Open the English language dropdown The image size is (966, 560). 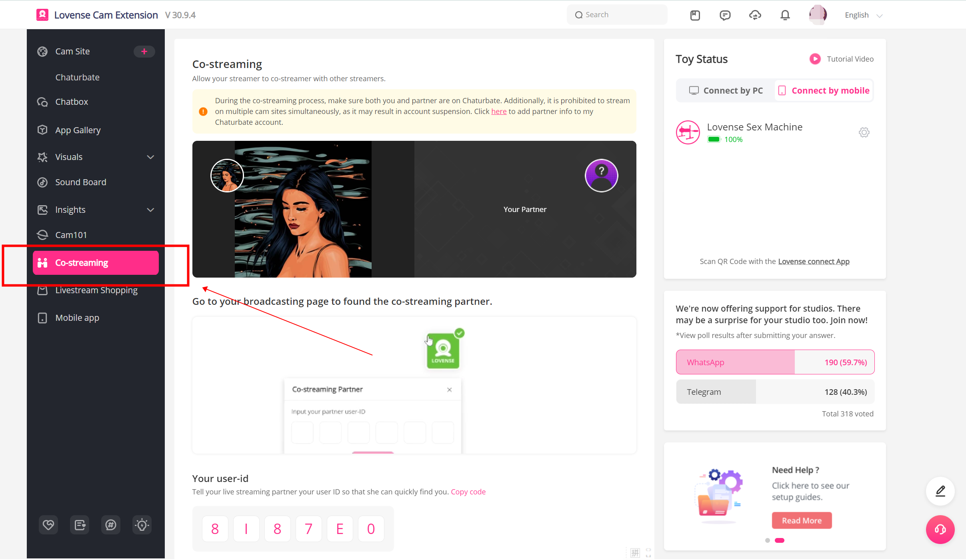[x=863, y=15]
